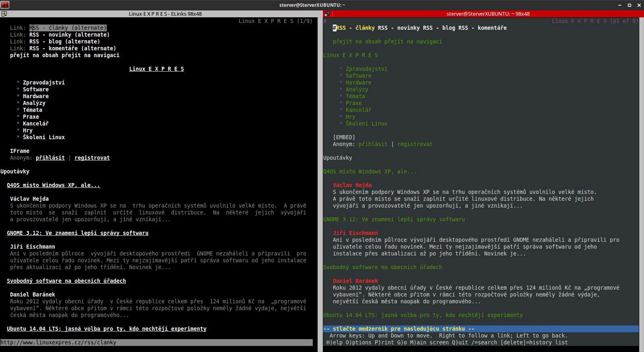Select green Analýzy in Lynx pane
644x352 pixels.
[357, 89]
